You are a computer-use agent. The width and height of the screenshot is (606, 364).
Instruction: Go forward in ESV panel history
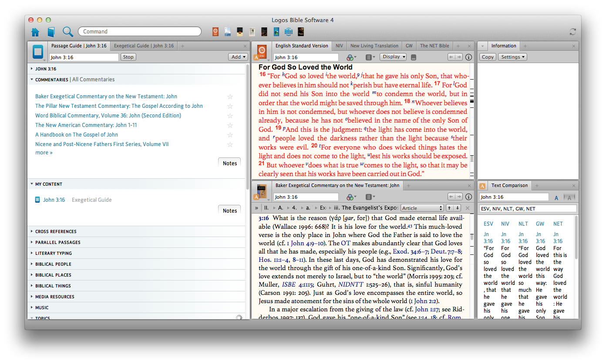[x=459, y=57]
